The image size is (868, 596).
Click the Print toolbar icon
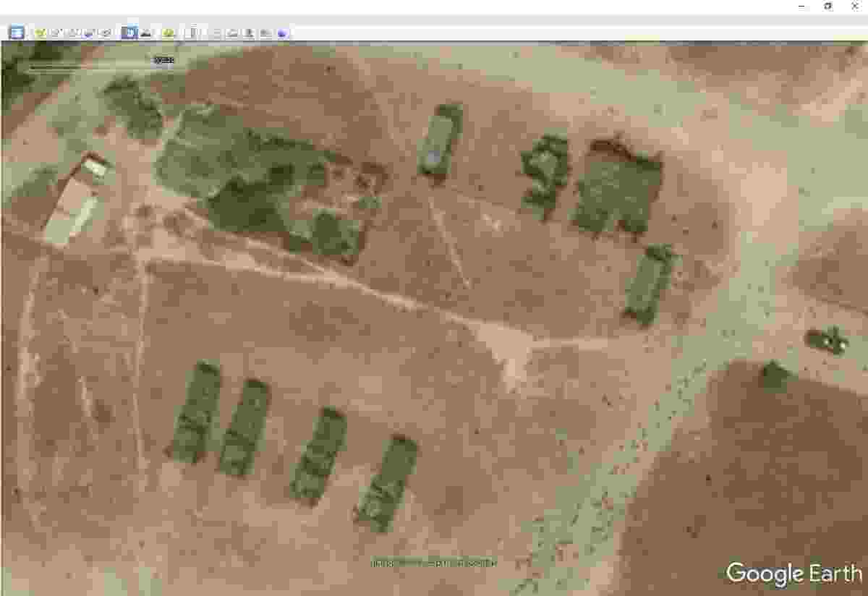tap(232, 33)
